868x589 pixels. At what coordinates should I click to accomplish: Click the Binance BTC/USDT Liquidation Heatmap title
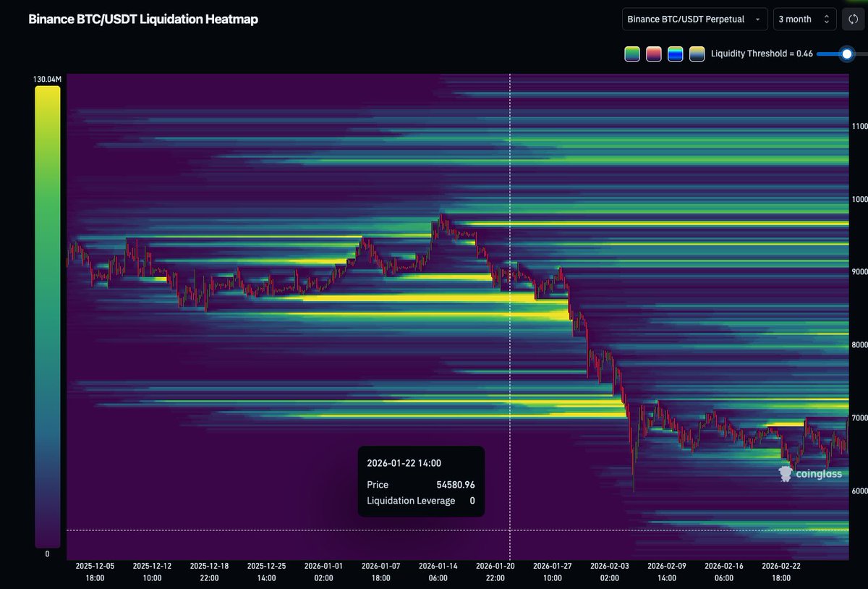143,20
